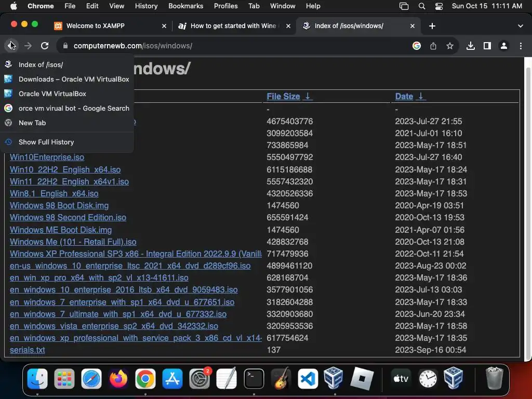Open a new tab with plus button
This screenshot has height=399, width=532.
pos(432,26)
